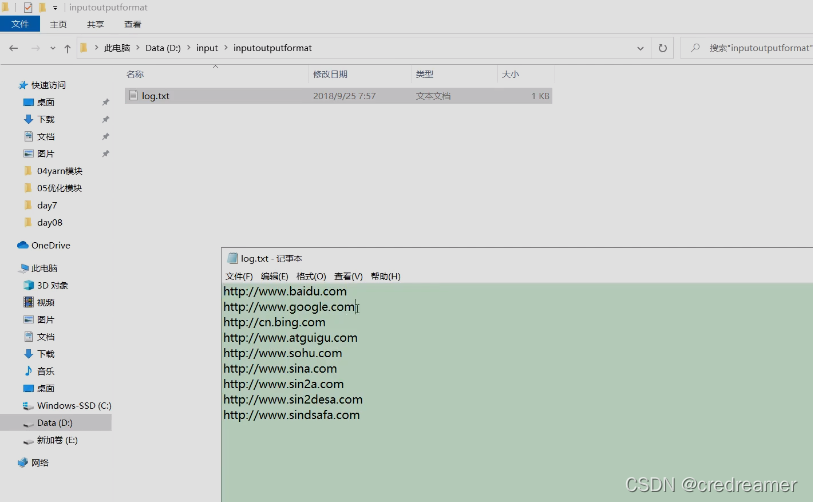Go up one folder level

[x=67, y=48]
